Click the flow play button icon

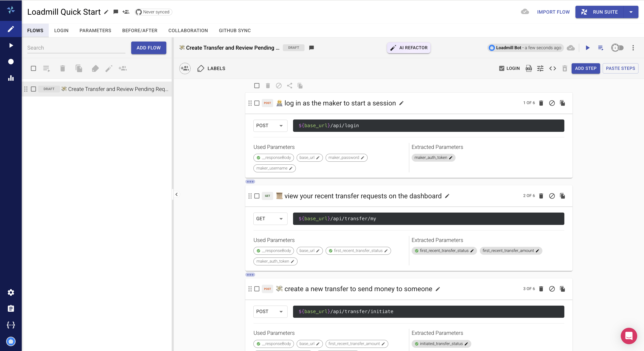pyautogui.click(x=588, y=48)
